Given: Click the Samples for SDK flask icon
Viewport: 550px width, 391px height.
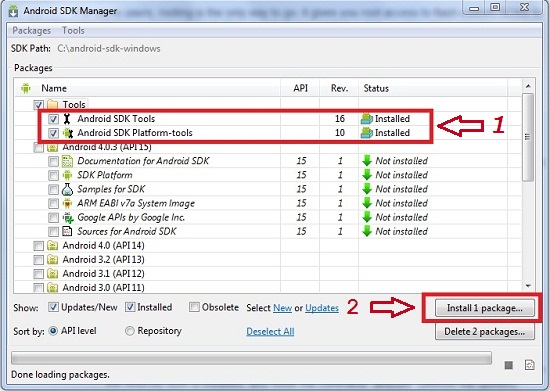Looking at the screenshot, I should (67, 189).
